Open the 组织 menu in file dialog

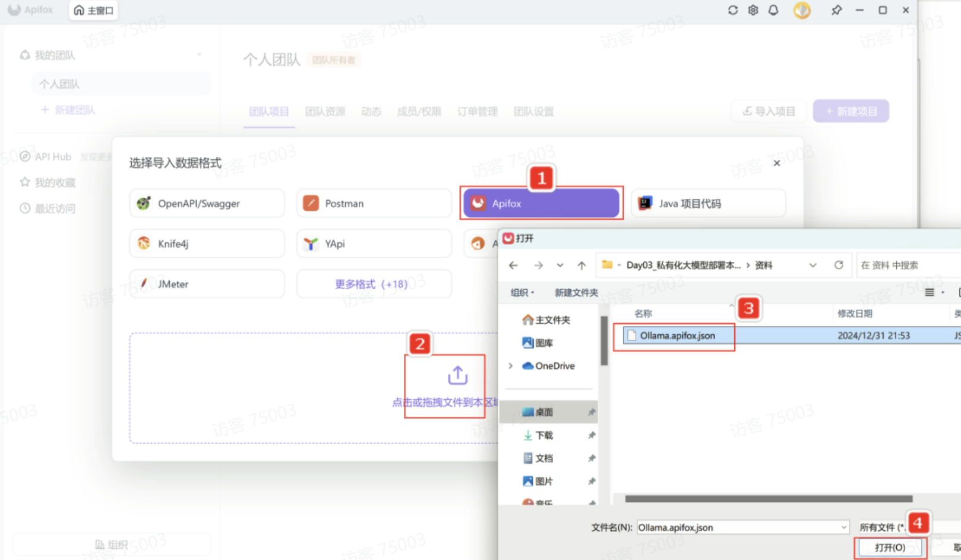(x=523, y=292)
